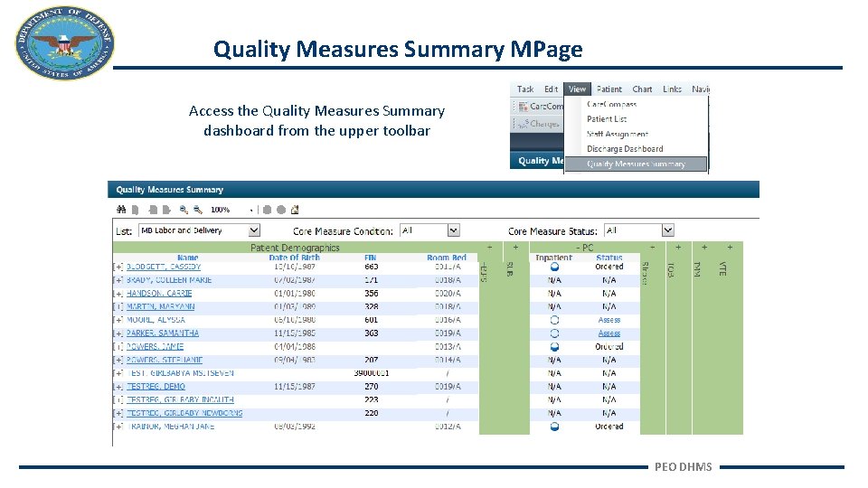Click the Quality Measures Summary title bar
The image size is (868, 488).
[433, 189]
